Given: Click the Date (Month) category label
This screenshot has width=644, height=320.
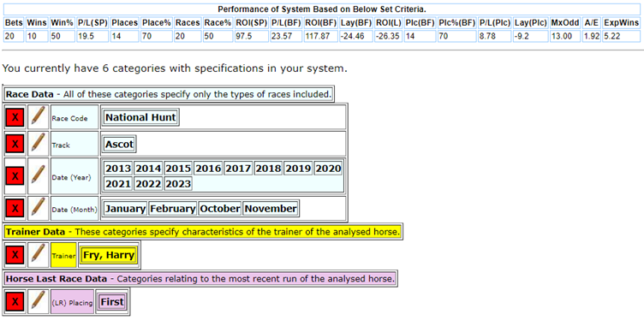Looking at the screenshot, I should point(75,209).
